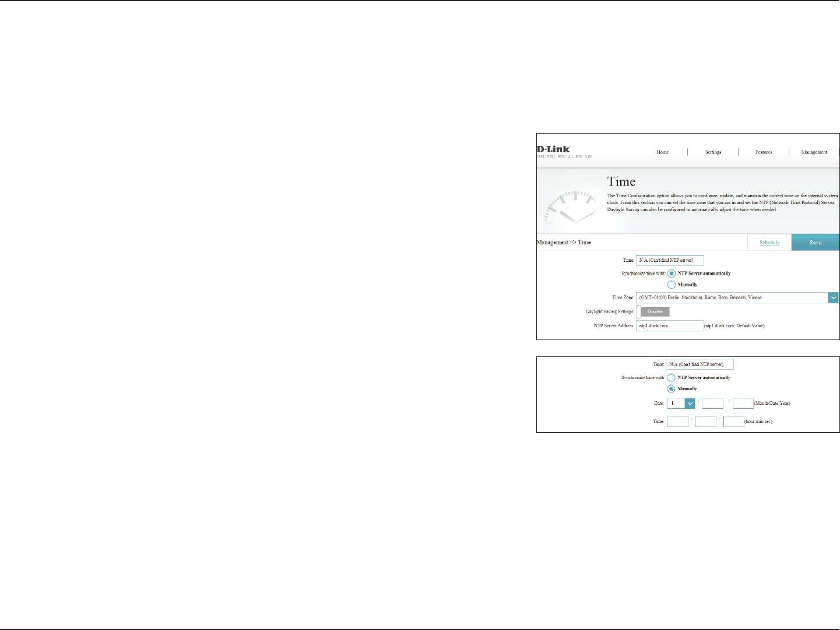Screen dimensions: 840x630
Task: Click the Date year input field
Action: pyautogui.click(x=743, y=403)
